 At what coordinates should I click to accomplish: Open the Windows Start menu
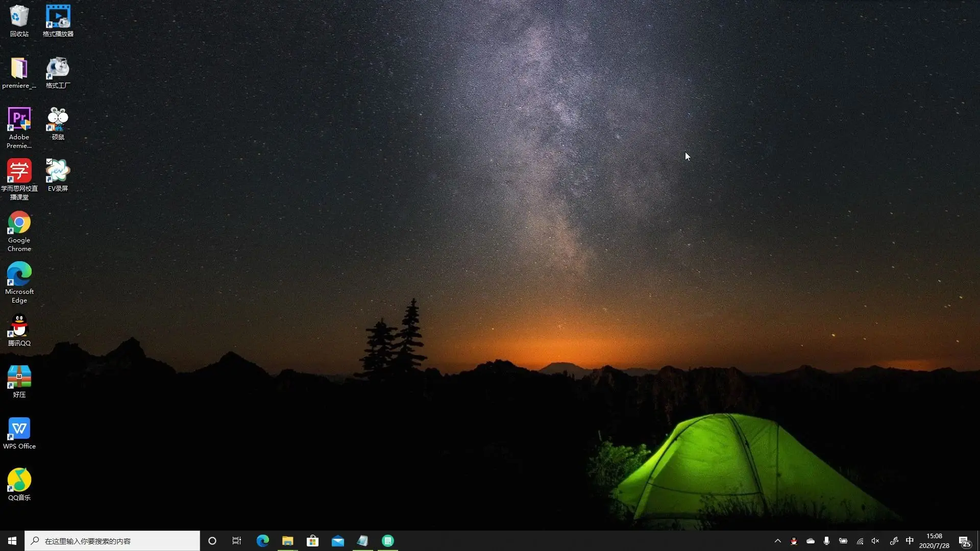(12, 541)
